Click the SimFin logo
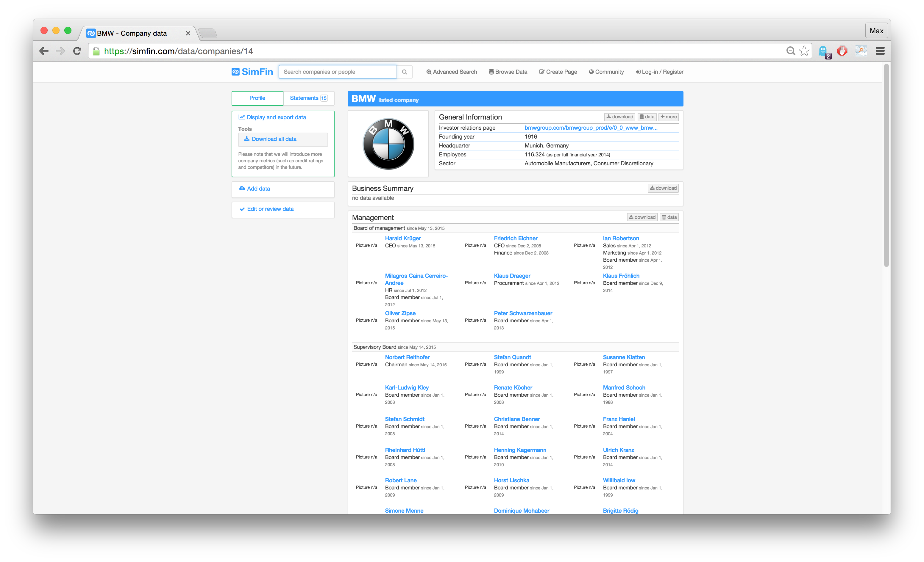 [x=252, y=72]
